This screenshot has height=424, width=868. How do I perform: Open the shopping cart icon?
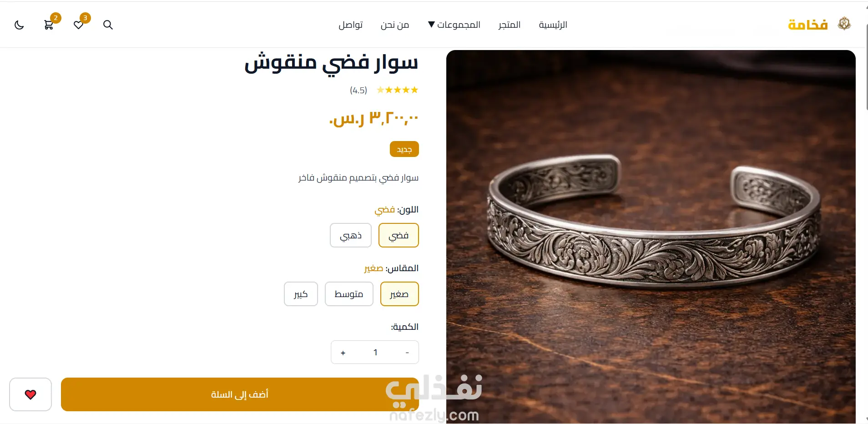point(49,25)
